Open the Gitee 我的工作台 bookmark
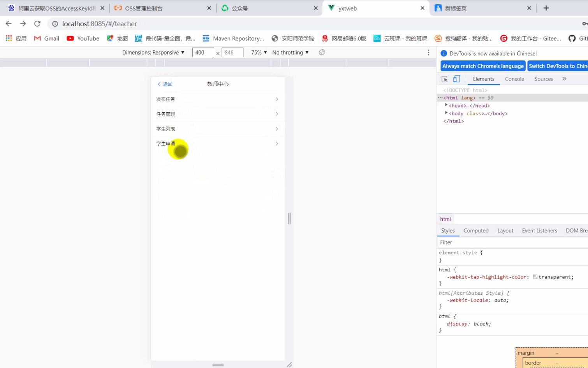Image resolution: width=588 pixels, height=368 pixels. [x=531, y=38]
